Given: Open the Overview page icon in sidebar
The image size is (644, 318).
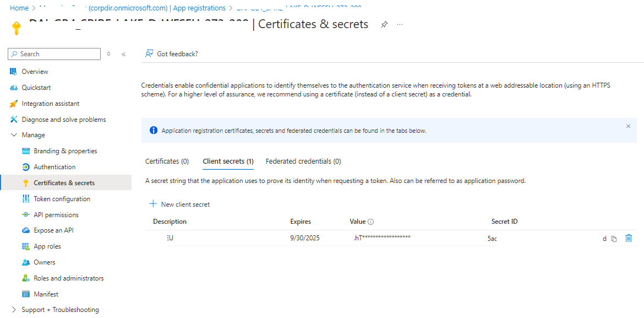Looking at the screenshot, I should coord(12,71).
